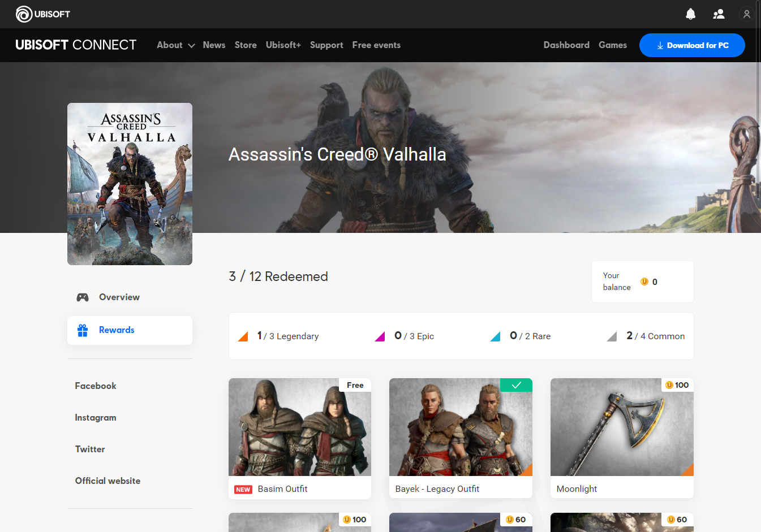This screenshot has width=761, height=532.
Task: Click the 2 / 4 Common counter
Action: [655, 336]
